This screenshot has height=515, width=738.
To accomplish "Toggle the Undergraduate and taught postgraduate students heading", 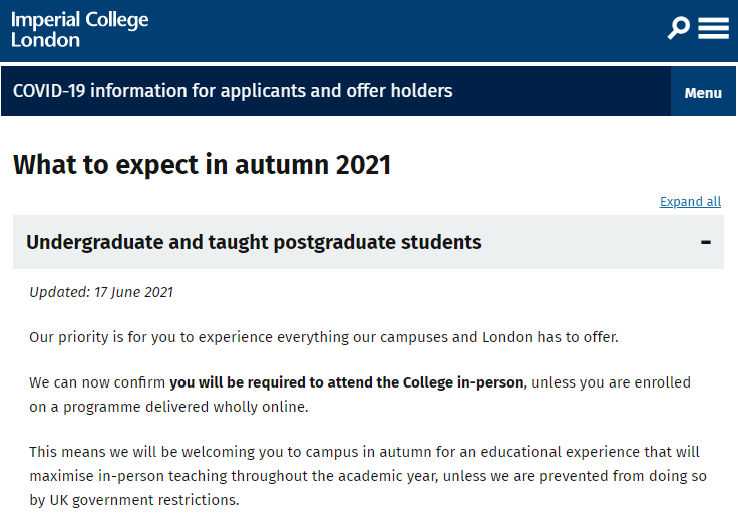I will (x=254, y=242).
